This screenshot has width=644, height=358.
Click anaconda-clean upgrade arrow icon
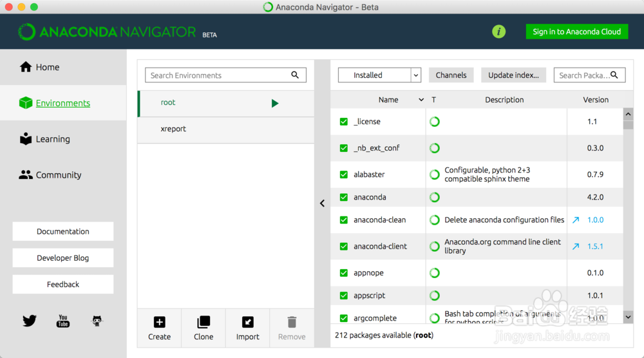[x=576, y=220]
